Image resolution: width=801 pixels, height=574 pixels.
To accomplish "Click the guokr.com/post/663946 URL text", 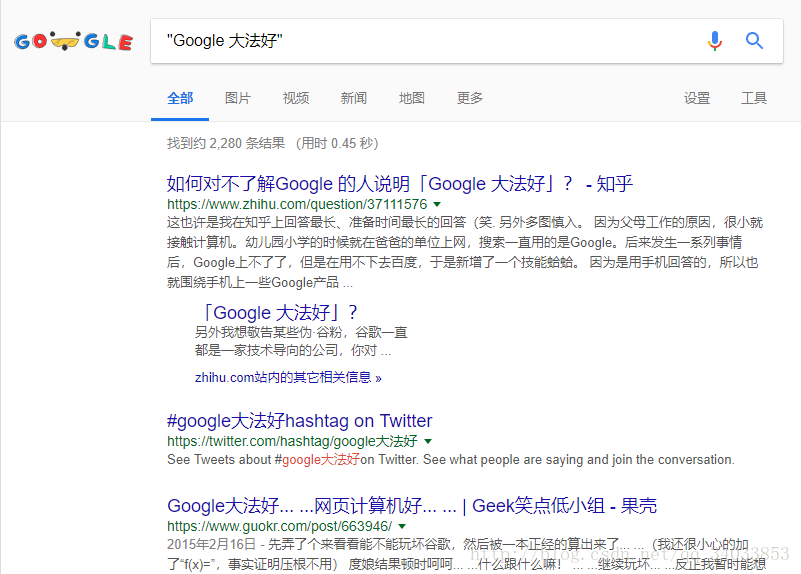I will tap(279, 526).
